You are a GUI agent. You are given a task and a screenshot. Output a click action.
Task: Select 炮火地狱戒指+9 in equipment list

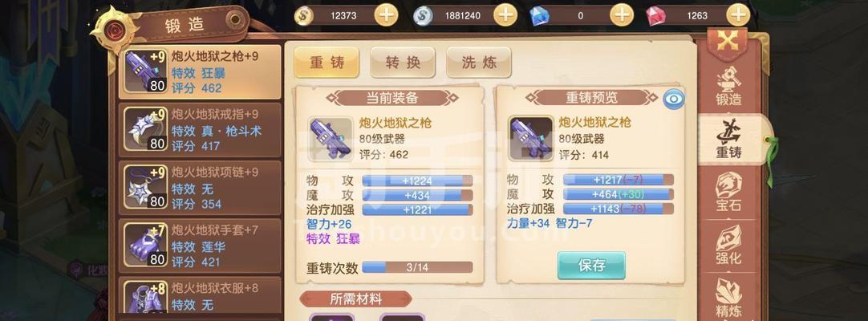pyautogui.click(x=201, y=130)
